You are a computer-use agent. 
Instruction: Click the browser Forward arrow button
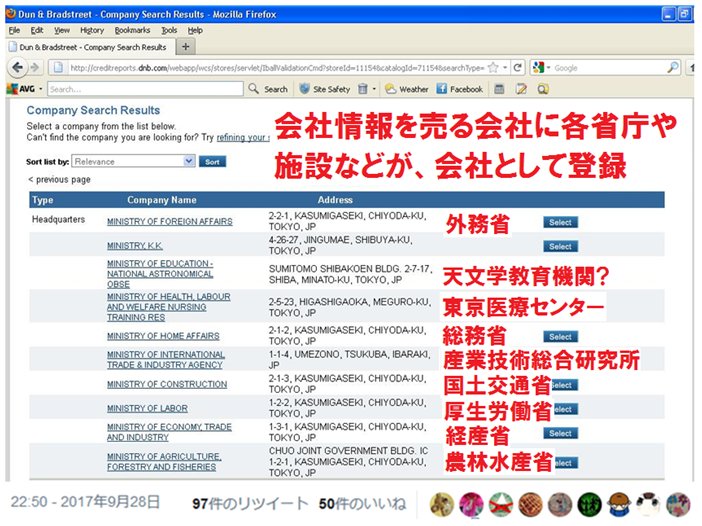34,68
